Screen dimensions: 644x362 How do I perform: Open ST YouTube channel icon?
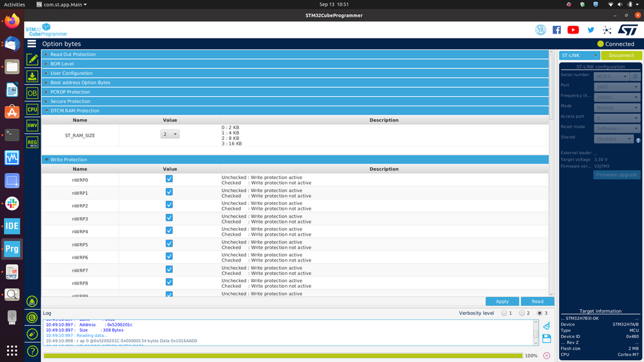[573, 30]
